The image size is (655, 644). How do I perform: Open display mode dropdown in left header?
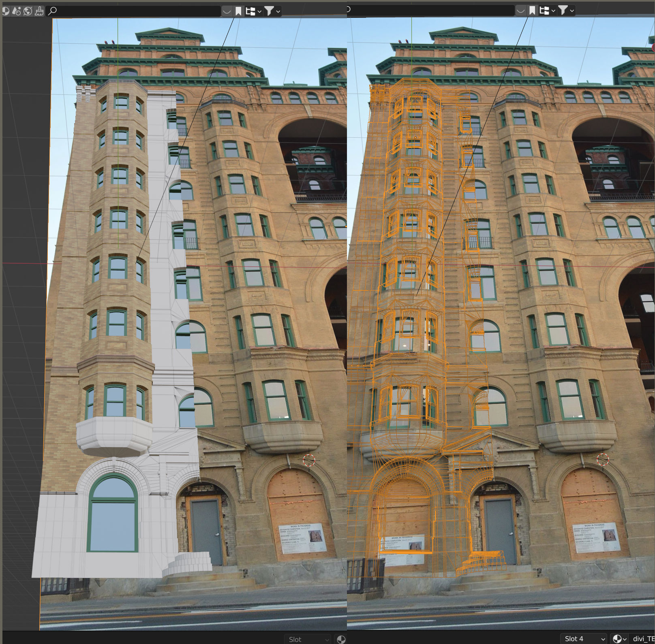coord(254,11)
